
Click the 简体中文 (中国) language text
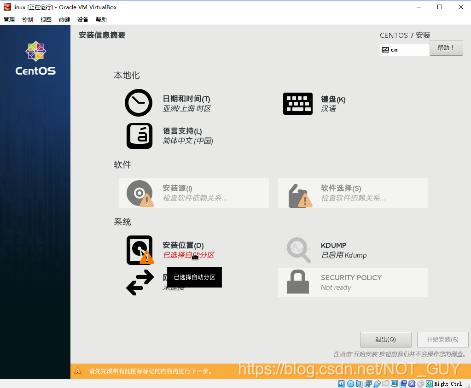click(x=188, y=141)
